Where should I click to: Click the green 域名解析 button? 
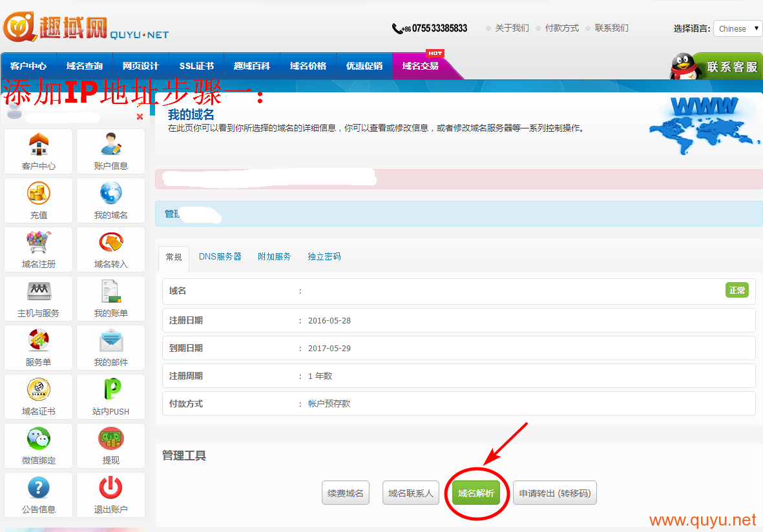point(476,493)
